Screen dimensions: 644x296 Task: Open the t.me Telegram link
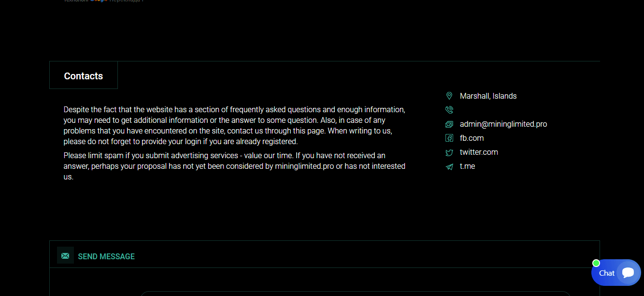click(467, 166)
